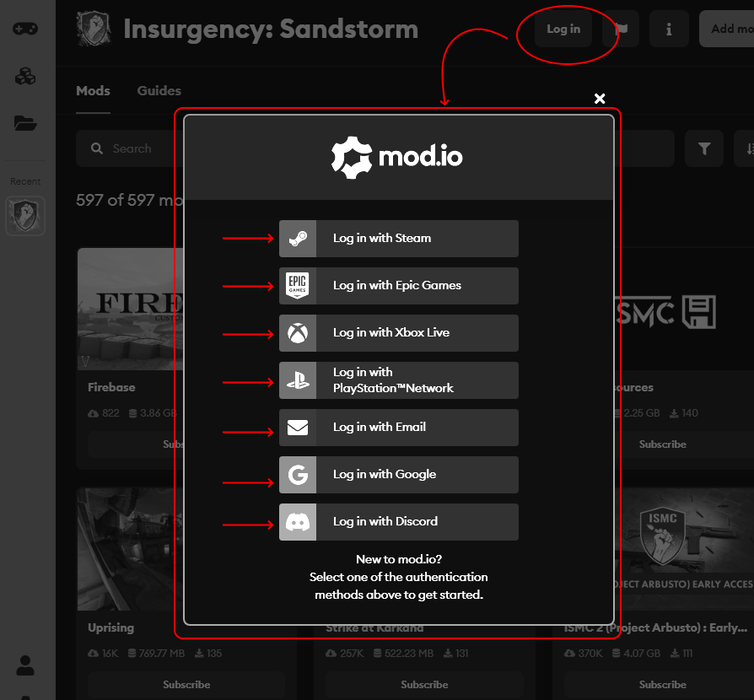The height and width of the screenshot is (700, 754).
Task: Click the PlayStation logo icon
Action: [298, 380]
